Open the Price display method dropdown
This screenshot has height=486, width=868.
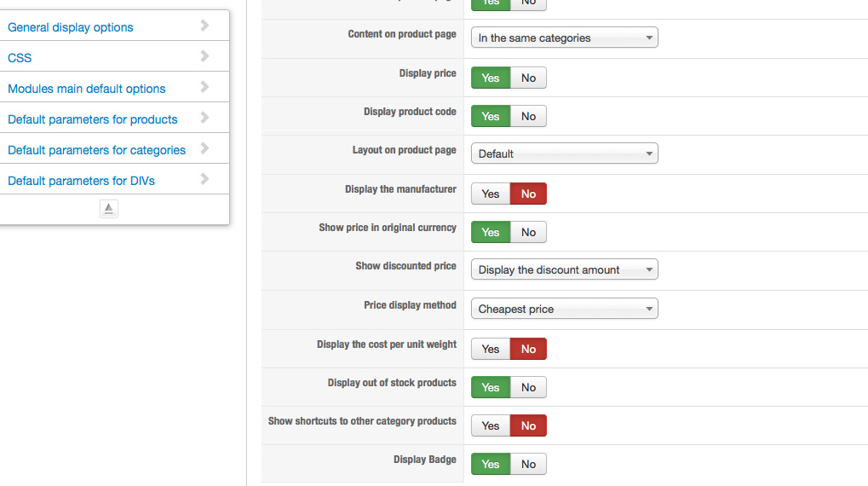(x=564, y=309)
